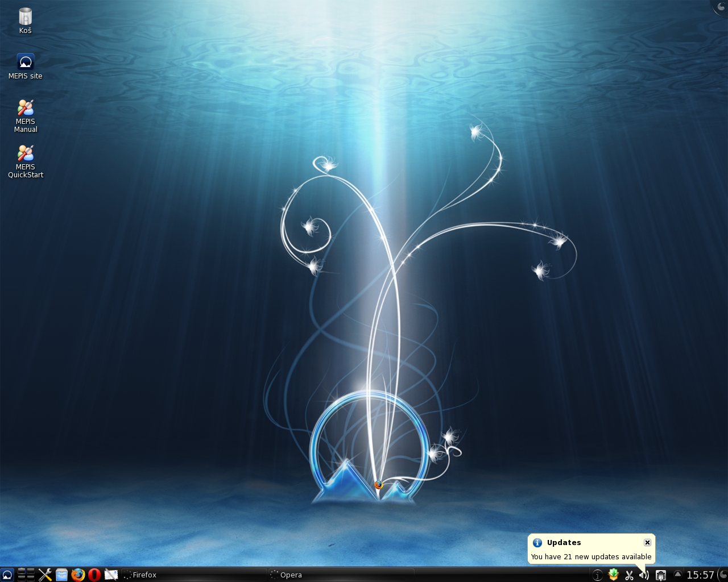
Task: Open the MEPIS application launcher menu
Action: click(x=7, y=575)
